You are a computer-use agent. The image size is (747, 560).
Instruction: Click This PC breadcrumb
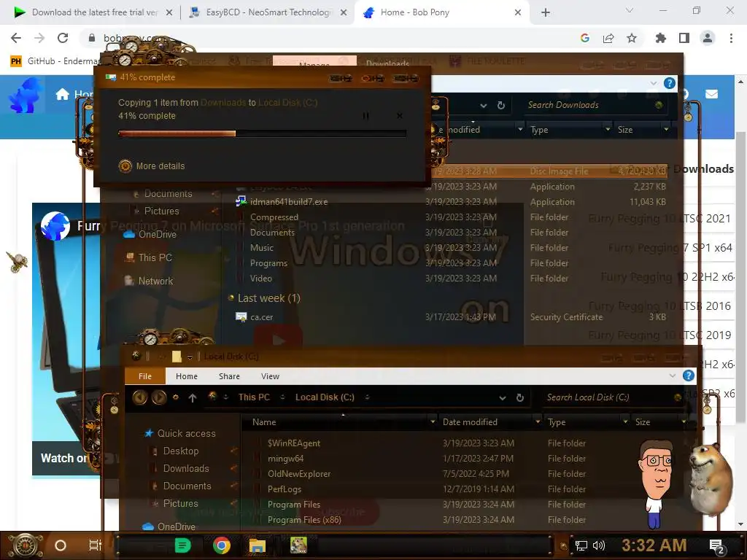[254, 397]
